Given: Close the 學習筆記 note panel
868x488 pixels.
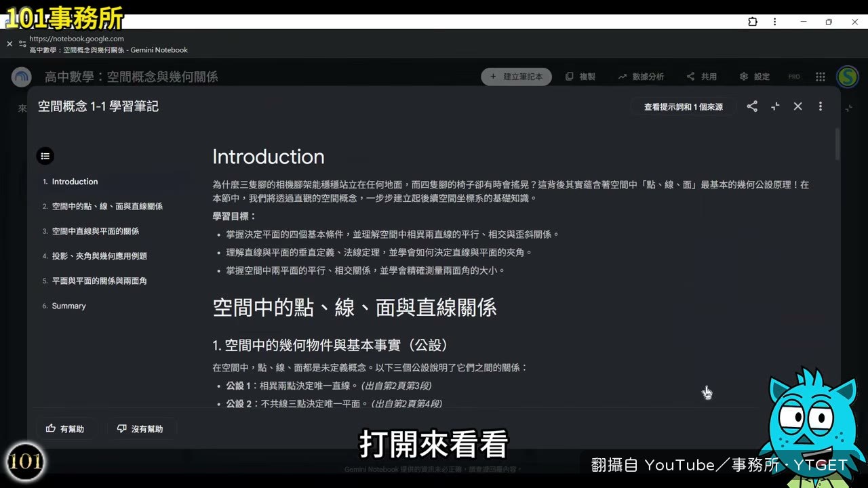Looking at the screenshot, I should click(798, 106).
